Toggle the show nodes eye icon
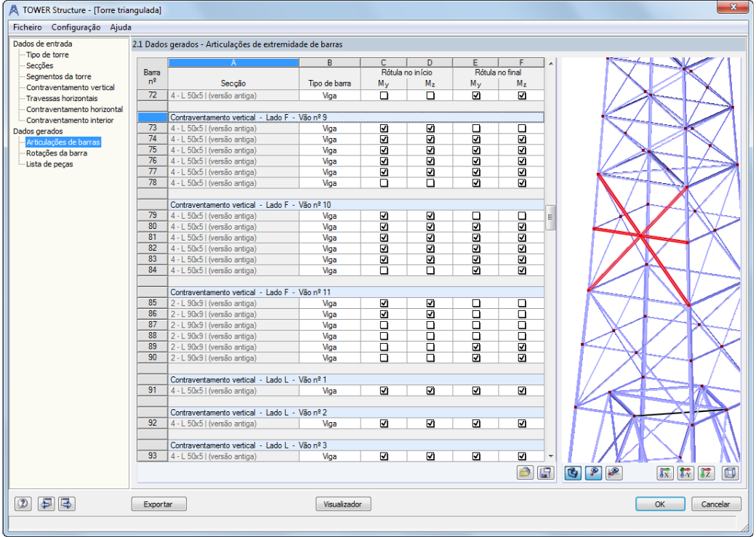 click(593, 472)
